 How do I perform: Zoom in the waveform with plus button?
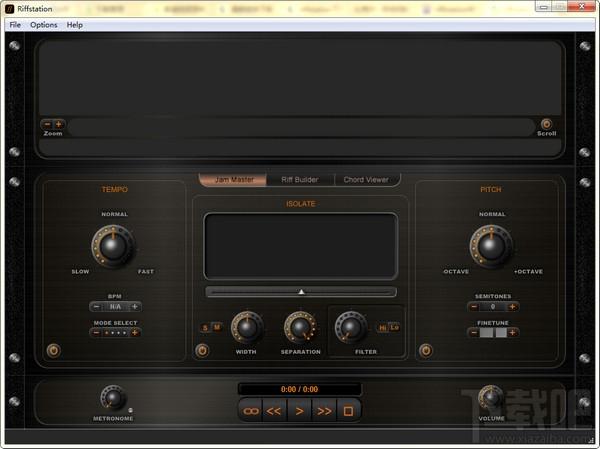tap(59, 124)
